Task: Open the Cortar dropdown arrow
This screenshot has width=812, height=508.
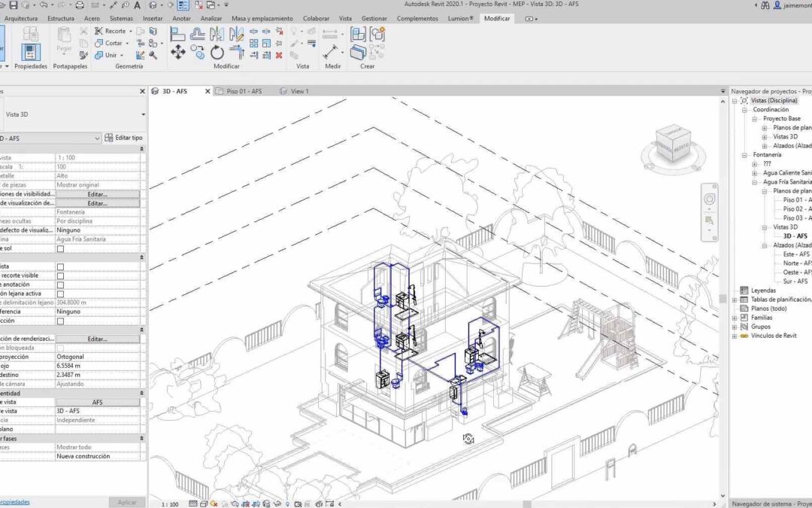Action: coord(127,43)
